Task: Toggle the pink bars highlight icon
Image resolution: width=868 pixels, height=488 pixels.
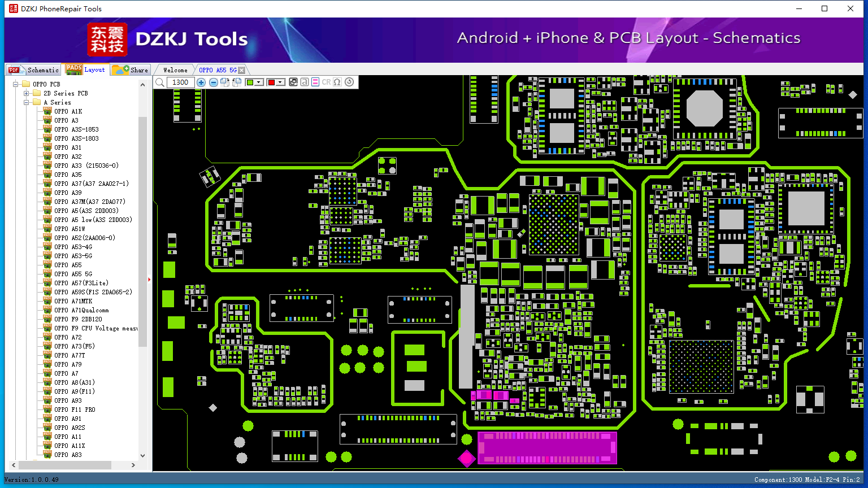Action: pos(315,82)
